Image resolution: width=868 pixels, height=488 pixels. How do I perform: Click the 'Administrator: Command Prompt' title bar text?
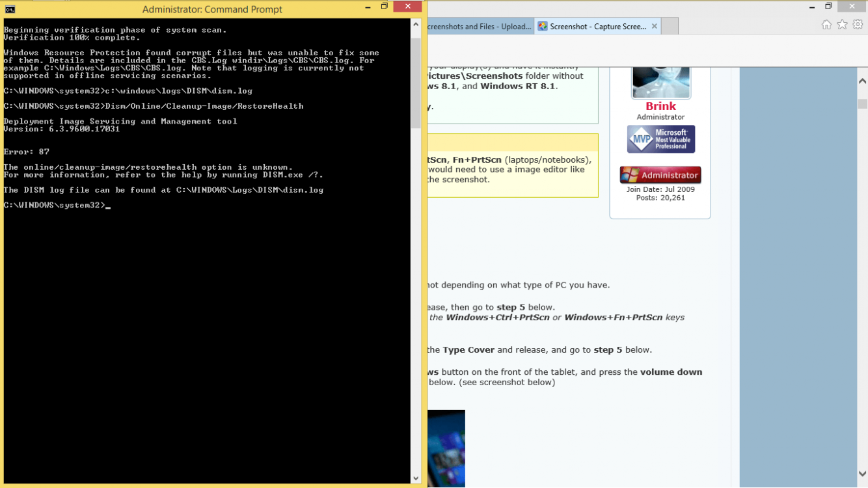pyautogui.click(x=212, y=9)
